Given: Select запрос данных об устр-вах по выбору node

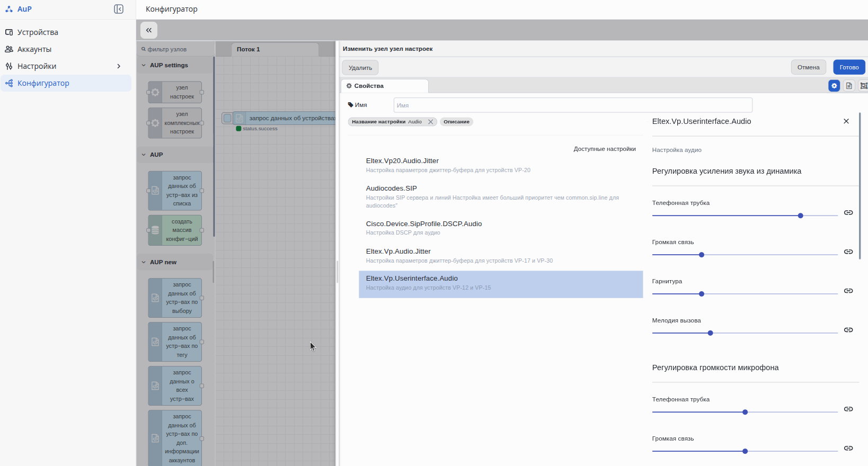Looking at the screenshot, I should point(175,298).
